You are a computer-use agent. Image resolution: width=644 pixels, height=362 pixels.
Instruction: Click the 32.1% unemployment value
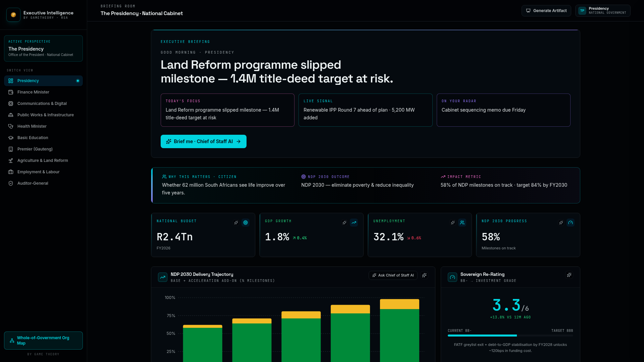pyautogui.click(x=388, y=237)
